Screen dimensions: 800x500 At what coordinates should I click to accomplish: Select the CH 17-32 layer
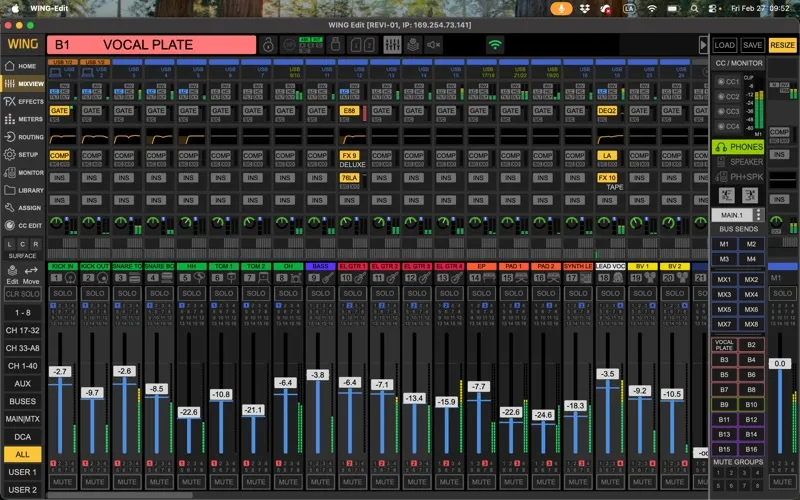[22, 330]
